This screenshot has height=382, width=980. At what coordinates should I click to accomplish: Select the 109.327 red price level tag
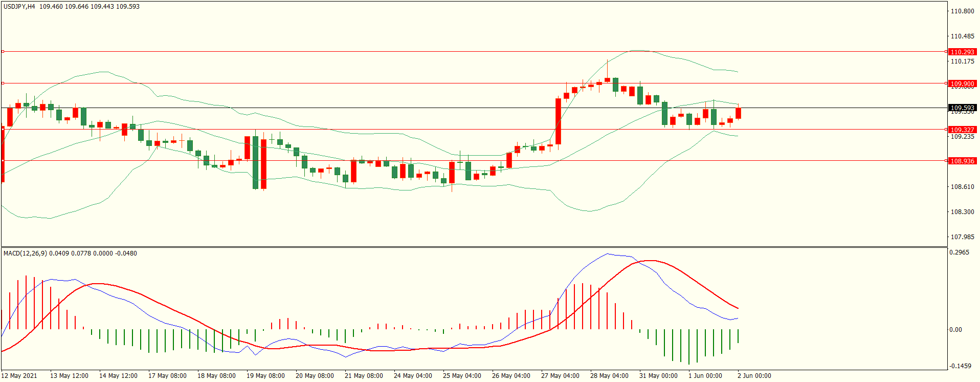[962, 130]
